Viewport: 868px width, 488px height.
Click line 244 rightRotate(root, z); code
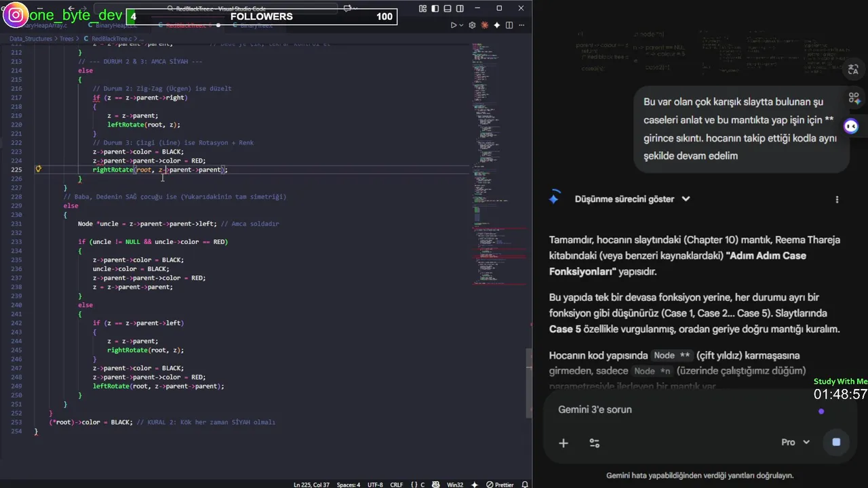point(146,350)
